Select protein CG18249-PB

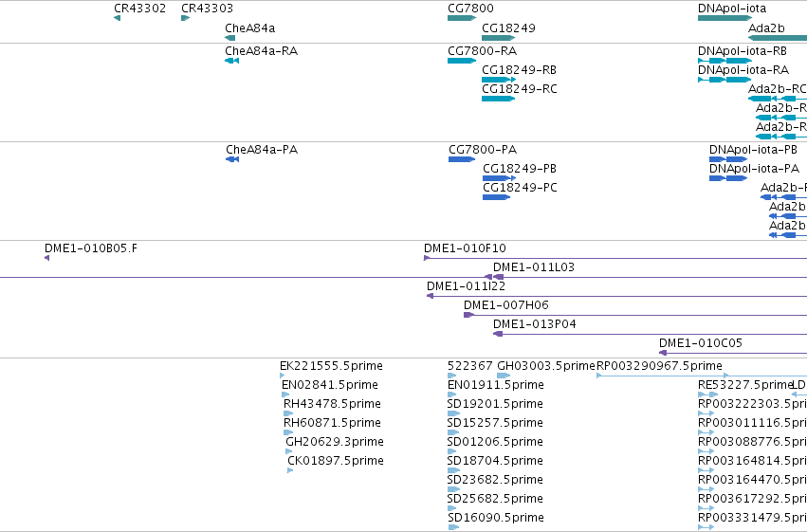click(520, 169)
